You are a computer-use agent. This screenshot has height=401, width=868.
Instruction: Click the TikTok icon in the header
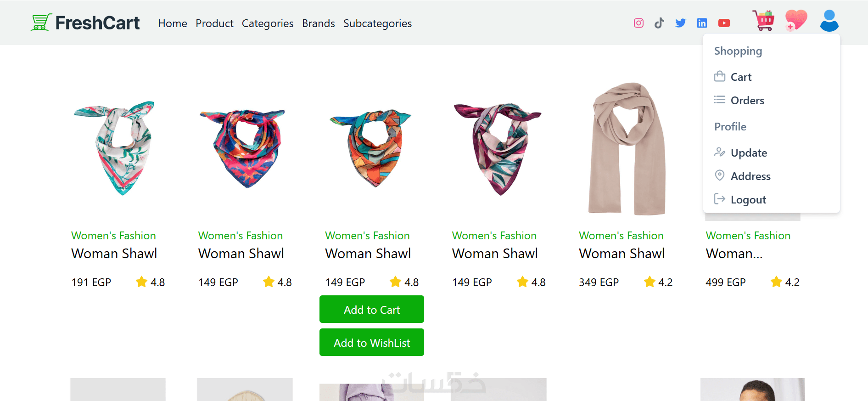(x=659, y=23)
